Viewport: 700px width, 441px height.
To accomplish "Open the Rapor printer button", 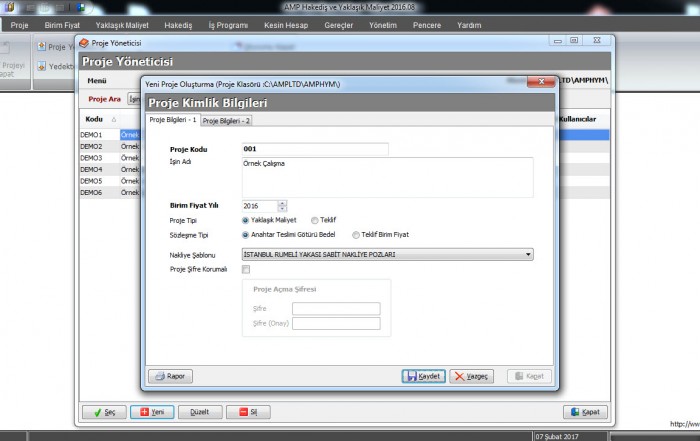I will (x=170, y=376).
